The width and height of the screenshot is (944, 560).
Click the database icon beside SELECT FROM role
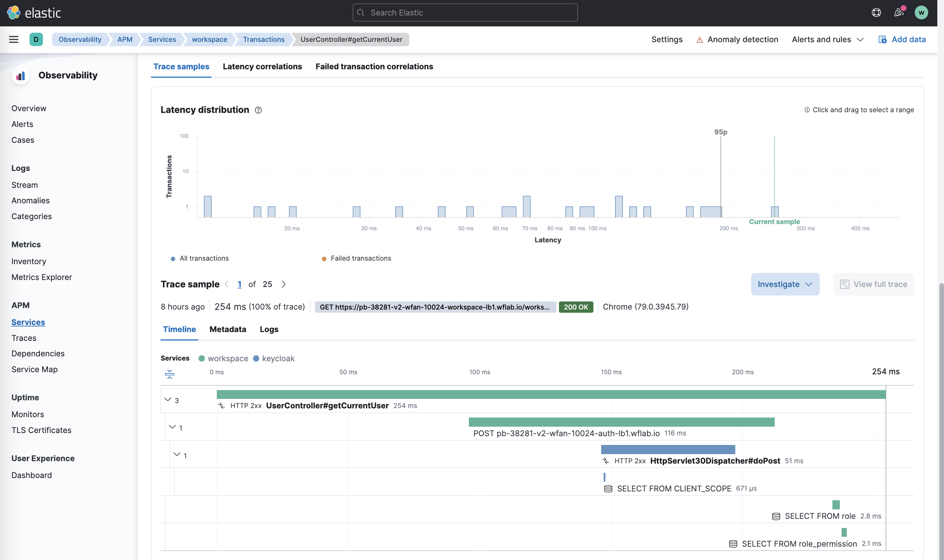pos(776,516)
